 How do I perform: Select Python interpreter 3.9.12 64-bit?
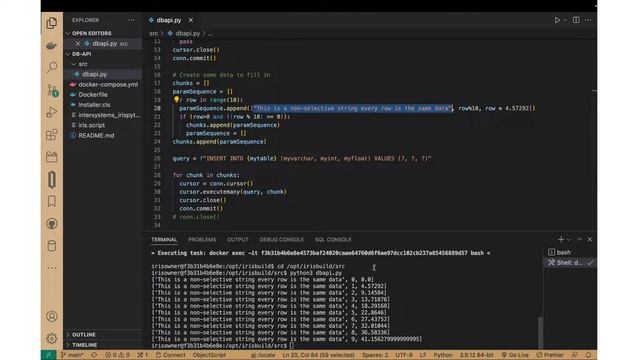pyautogui.click(x=476, y=355)
